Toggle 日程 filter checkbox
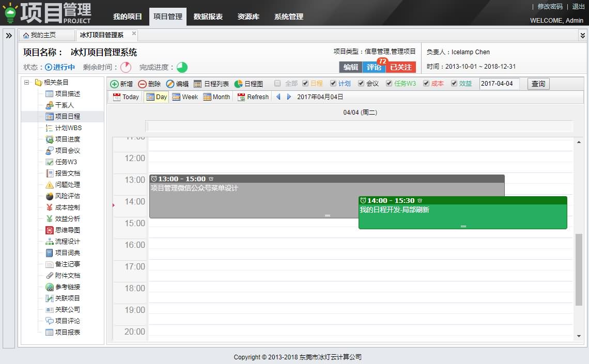 305,83
